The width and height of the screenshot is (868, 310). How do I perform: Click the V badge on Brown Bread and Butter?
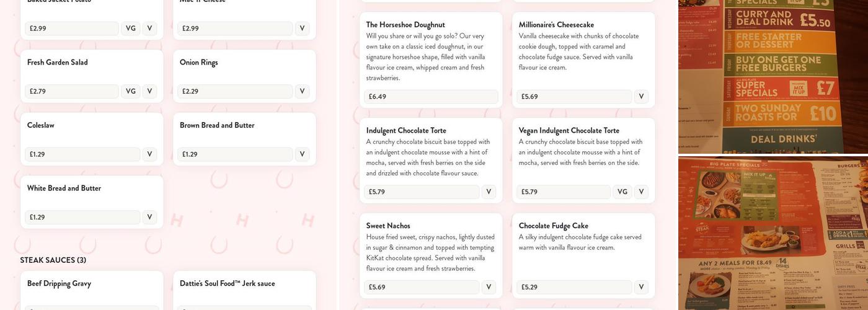click(302, 154)
